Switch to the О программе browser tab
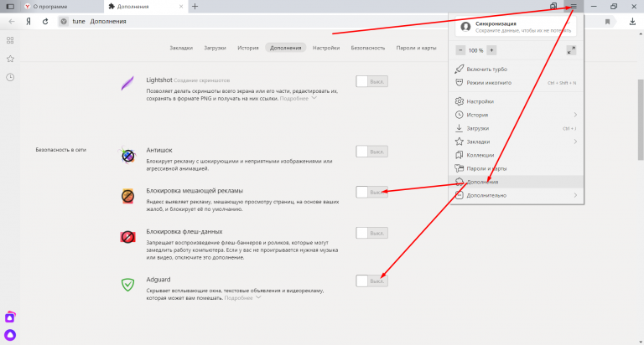 point(61,7)
